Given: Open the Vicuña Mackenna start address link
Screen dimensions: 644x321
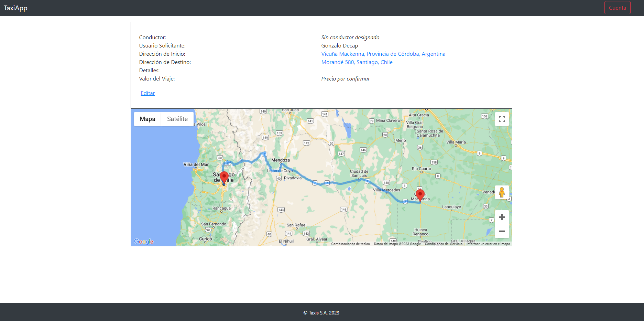Looking at the screenshot, I should click(383, 54).
